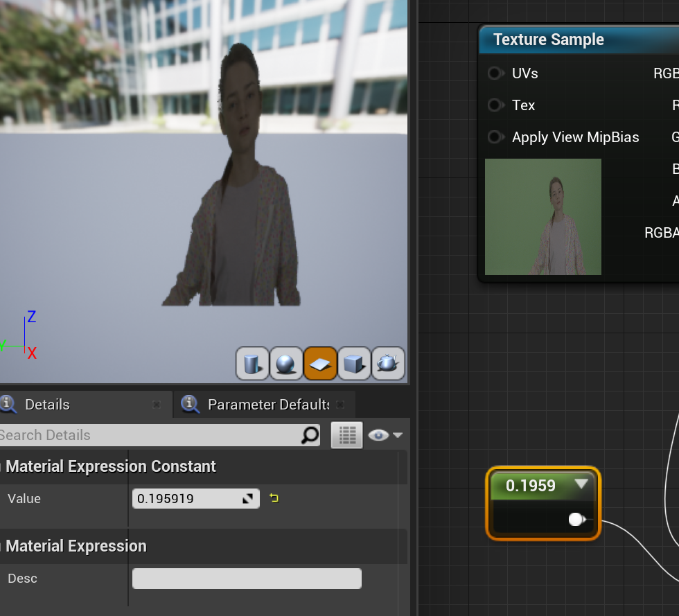
Task: Click the Tex input pin on Texture Sample
Action: (x=495, y=105)
